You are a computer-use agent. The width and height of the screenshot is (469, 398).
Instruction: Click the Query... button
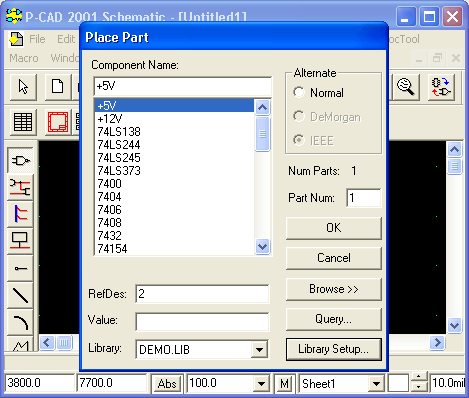tap(334, 319)
